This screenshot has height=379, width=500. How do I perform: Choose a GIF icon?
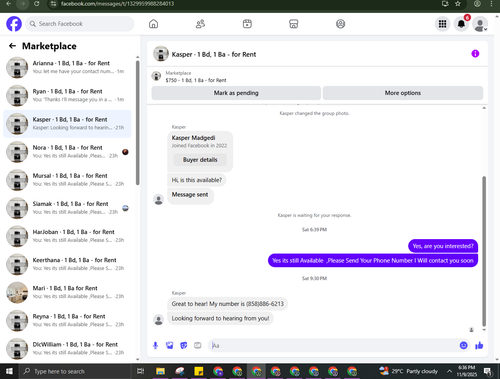click(x=198, y=345)
